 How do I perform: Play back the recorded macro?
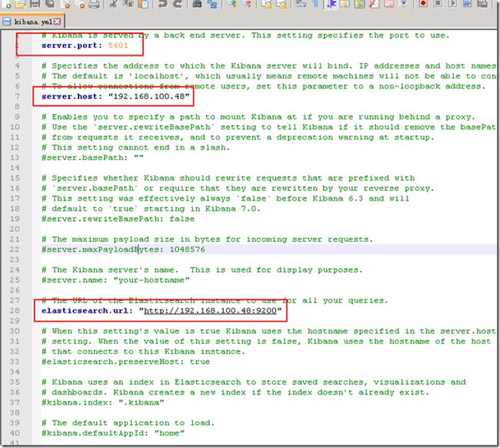[453, 4]
